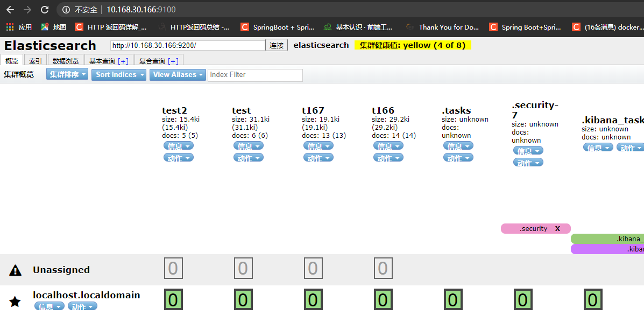Click the browser back arrow

pyautogui.click(x=10, y=10)
